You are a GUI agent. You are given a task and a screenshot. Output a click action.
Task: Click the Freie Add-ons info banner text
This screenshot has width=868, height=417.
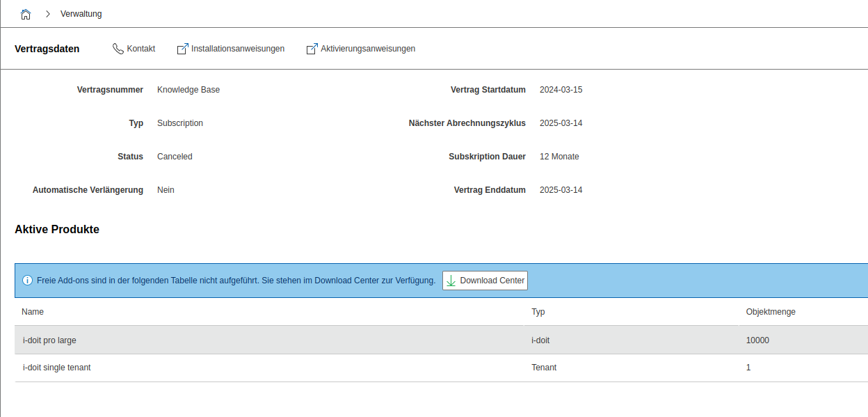[236, 281]
